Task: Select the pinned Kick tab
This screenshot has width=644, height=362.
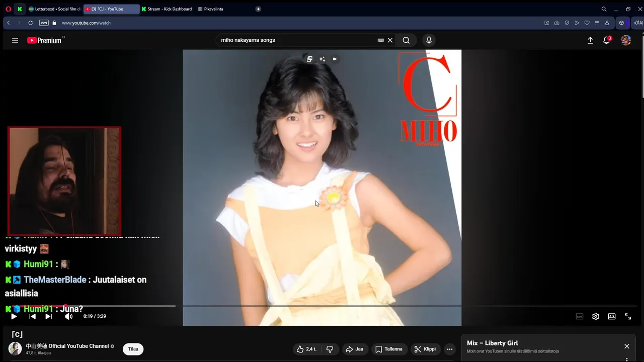Action: pyautogui.click(x=20, y=9)
